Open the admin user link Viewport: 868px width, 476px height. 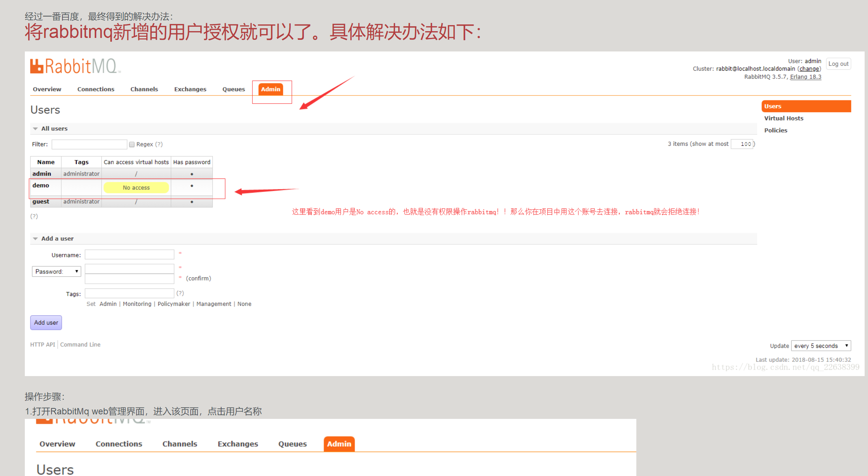coord(42,174)
